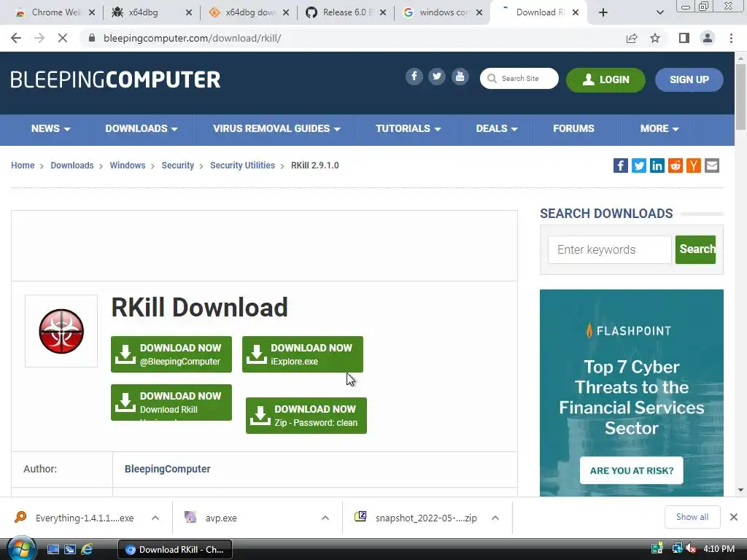Open Security breadcrumb link

(x=178, y=166)
